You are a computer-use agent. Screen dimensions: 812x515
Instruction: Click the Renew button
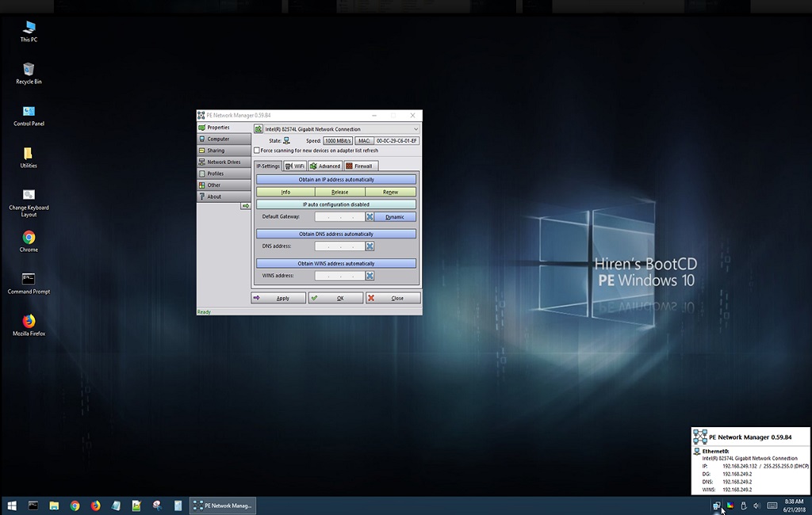click(x=390, y=192)
